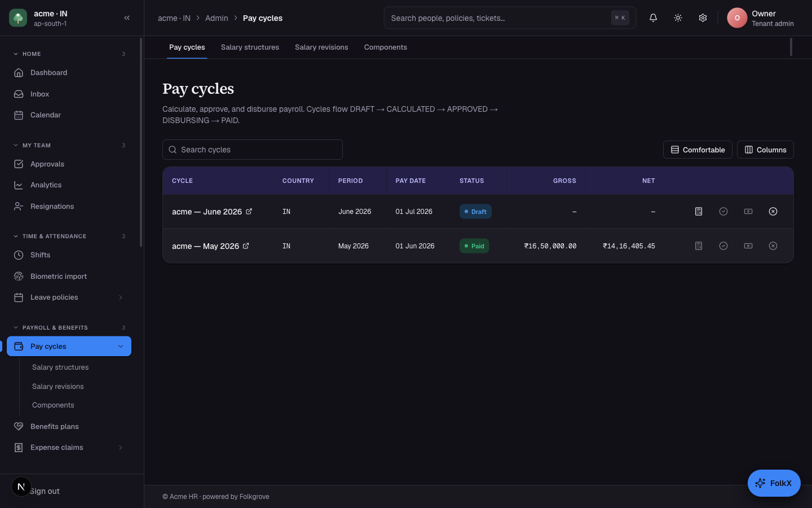Screen dimensions: 812x508
Task: Cancel the June 2026 cycle with X icon
Action: [x=773, y=212]
